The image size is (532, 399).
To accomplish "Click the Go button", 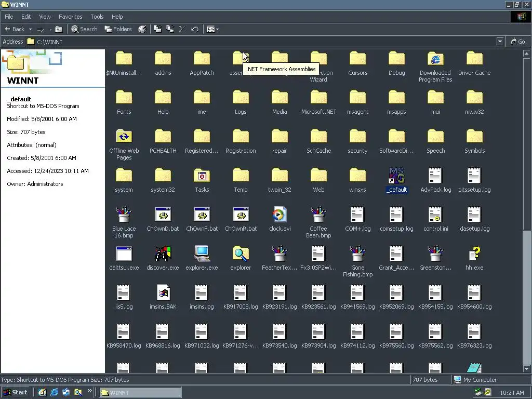I will pyautogui.click(x=518, y=42).
